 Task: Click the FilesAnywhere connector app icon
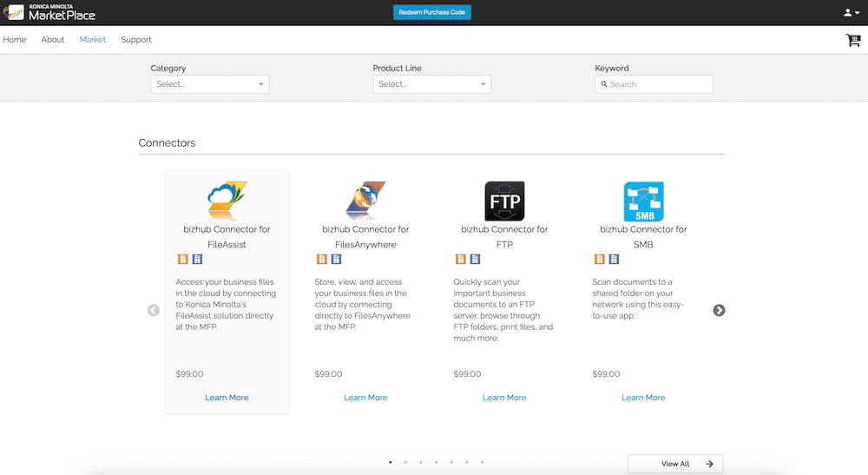pos(366,201)
